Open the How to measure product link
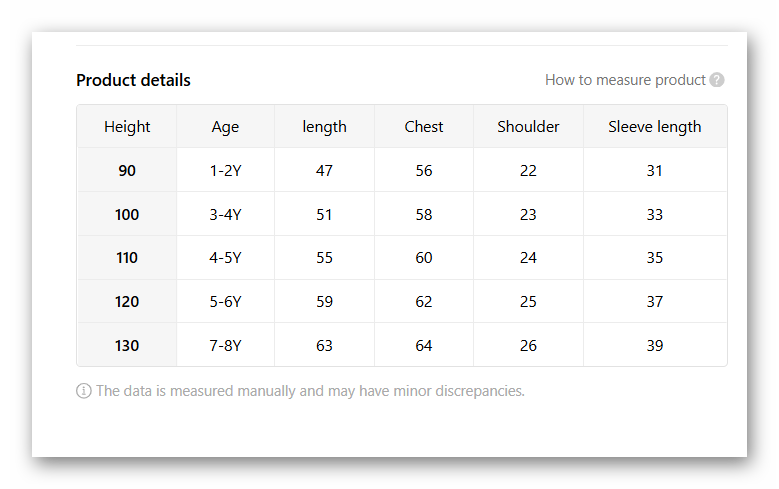Viewport: 779px width, 489px height. click(x=625, y=80)
